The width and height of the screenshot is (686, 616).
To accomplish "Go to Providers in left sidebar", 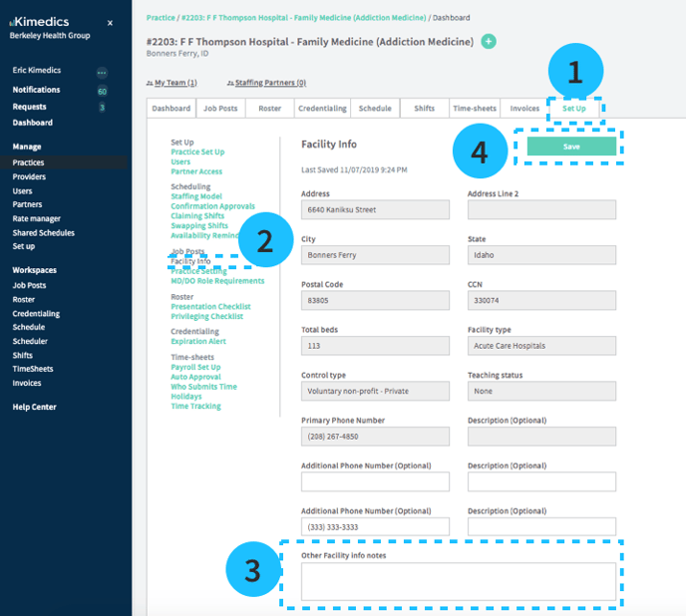I will (x=29, y=176).
